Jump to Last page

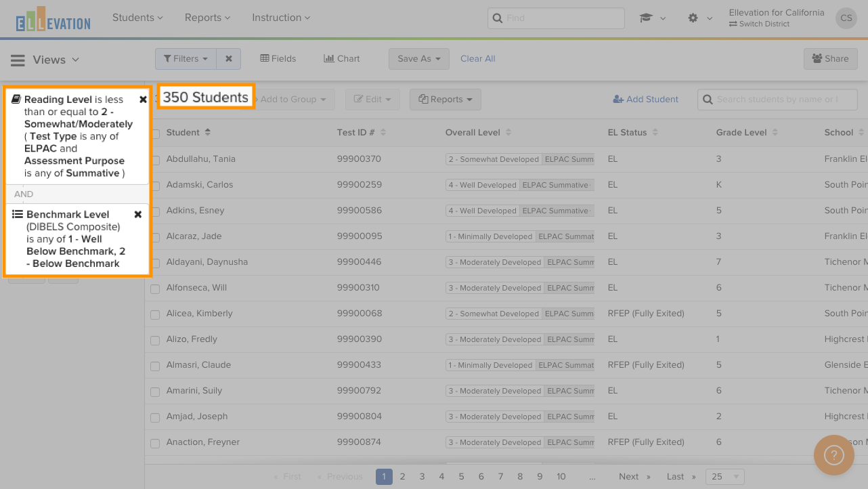click(680, 477)
